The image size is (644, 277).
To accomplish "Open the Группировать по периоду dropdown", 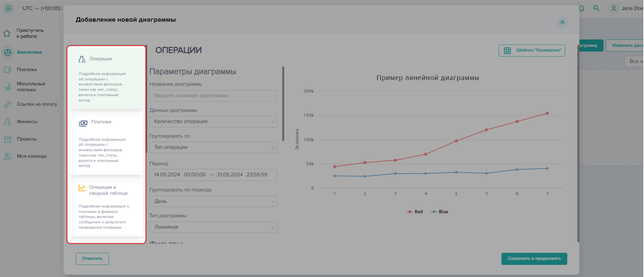I will (213, 201).
